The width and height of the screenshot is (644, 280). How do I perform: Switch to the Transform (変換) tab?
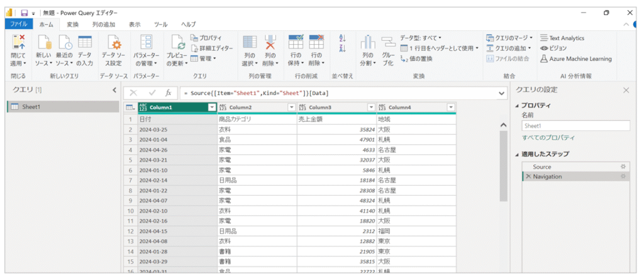click(73, 25)
